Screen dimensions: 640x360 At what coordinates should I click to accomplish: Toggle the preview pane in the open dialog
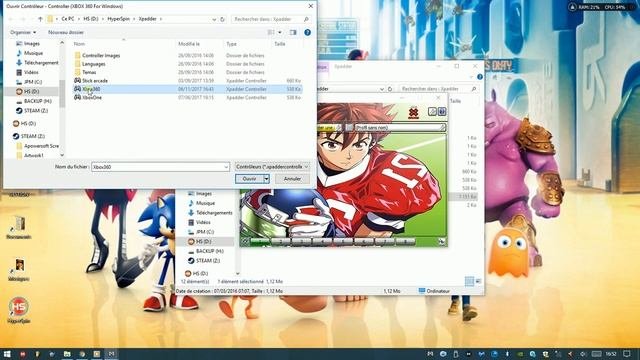coord(293,32)
